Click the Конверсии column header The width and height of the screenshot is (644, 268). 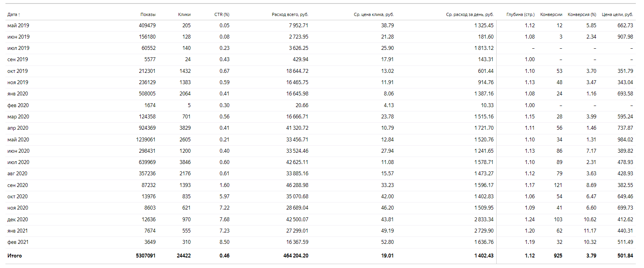551,15
